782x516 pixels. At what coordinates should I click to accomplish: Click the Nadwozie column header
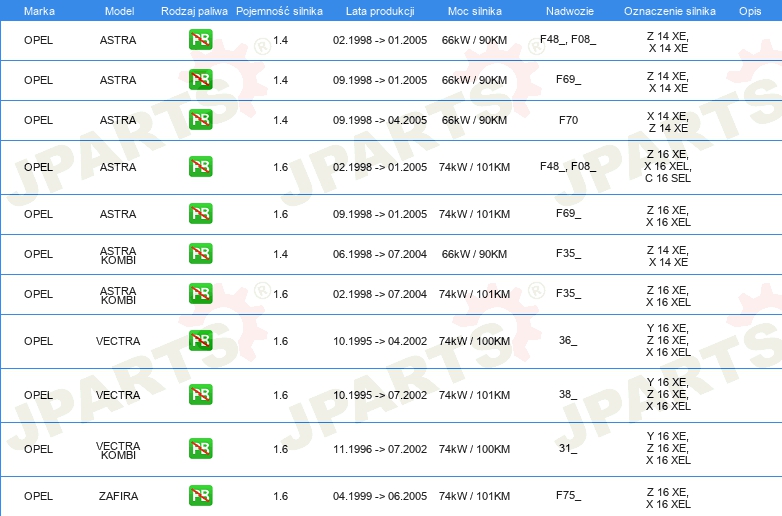[x=570, y=11]
